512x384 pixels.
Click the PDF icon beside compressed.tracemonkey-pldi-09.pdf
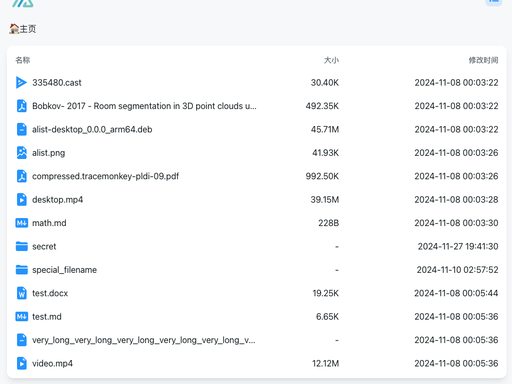[x=22, y=176]
